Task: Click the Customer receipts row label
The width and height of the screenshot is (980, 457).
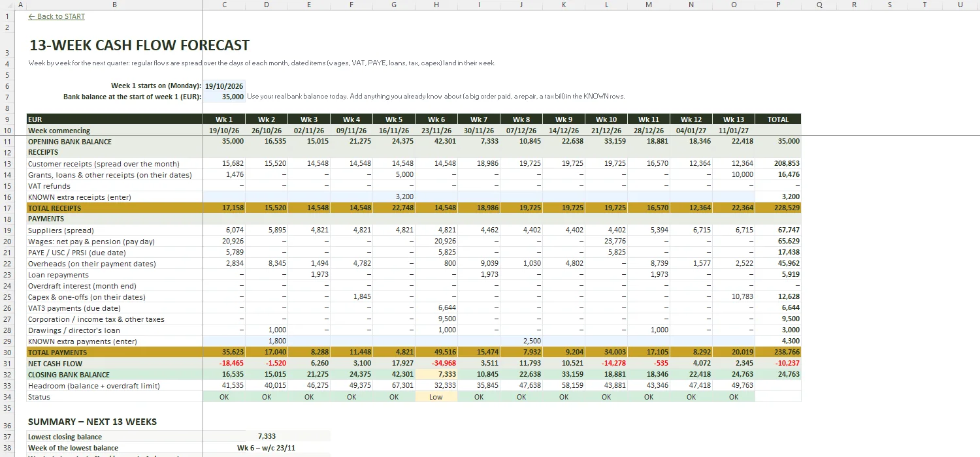Action: pyautogui.click(x=103, y=164)
